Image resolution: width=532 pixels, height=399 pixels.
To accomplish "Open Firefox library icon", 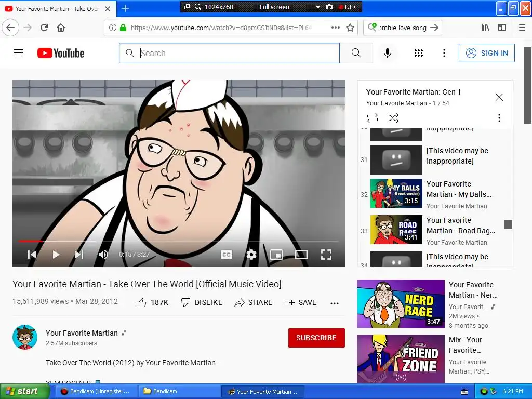I will click(485, 28).
